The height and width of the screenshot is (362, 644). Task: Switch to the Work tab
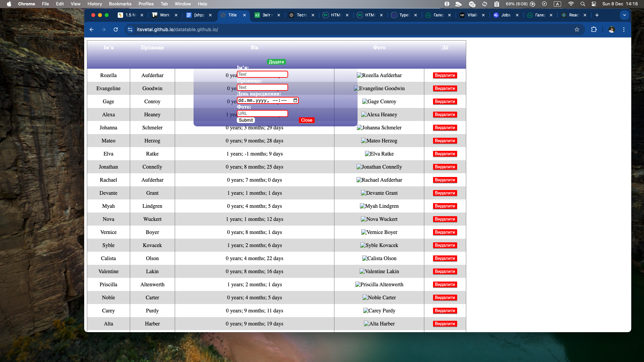pyautogui.click(x=165, y=15)
